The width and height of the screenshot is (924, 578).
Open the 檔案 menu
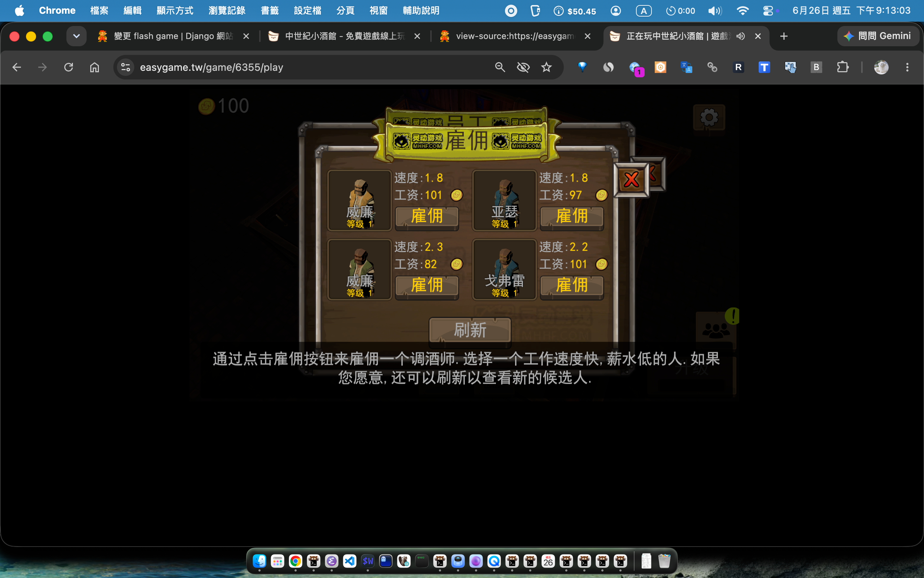pos(99,11)
